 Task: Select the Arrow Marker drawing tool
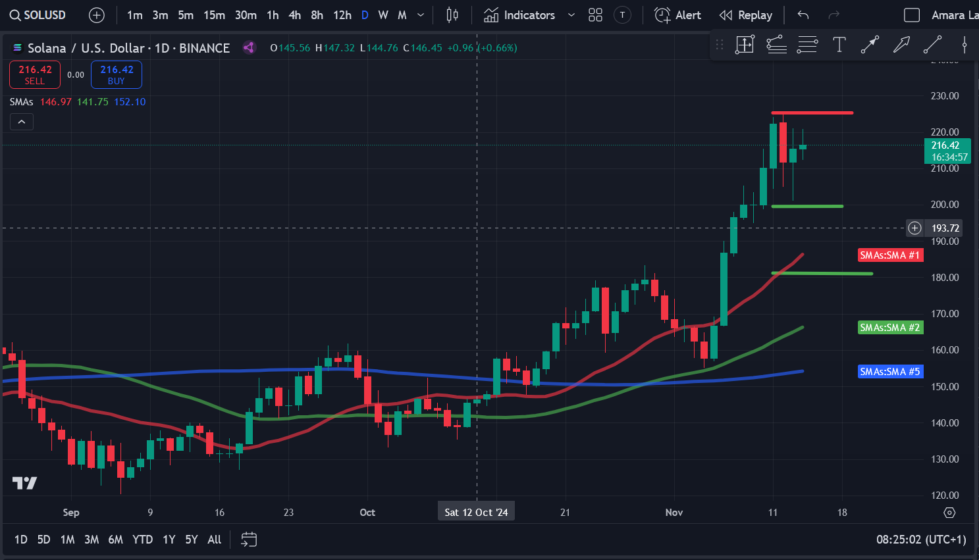coord(901,45)
